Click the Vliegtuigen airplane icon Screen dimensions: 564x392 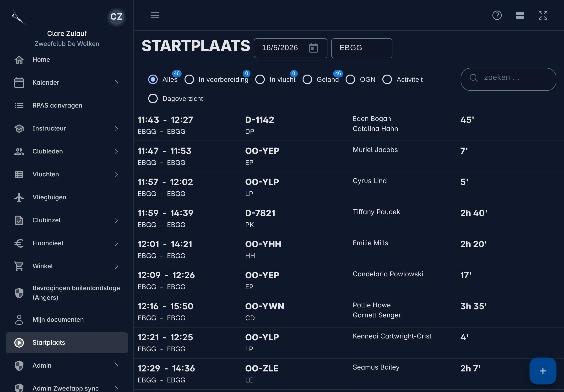19,197
